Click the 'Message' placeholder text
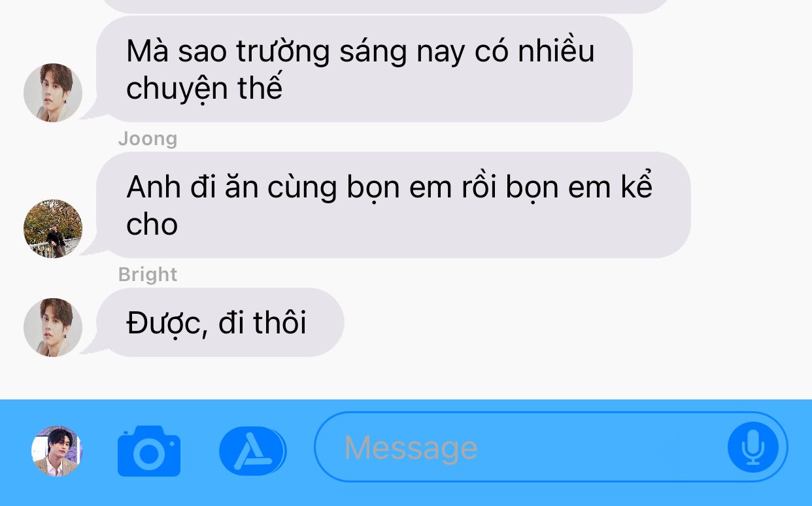The height and width of the screenshot is (506, 812). tap(411, 448)
